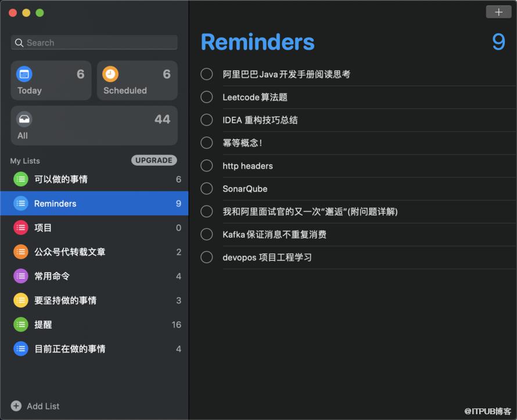
Task: Click the purple list icon for 常用命令
Action: click(x=21, y=276)
